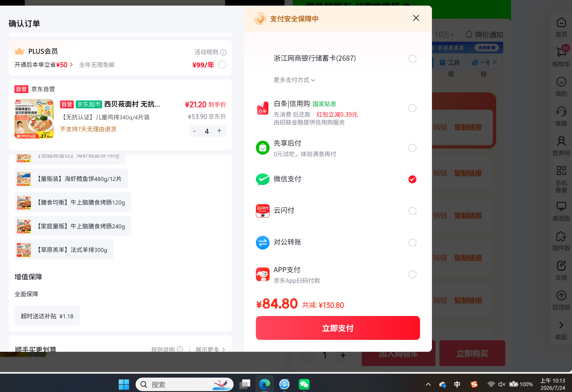Viewport: 572px width, 392px height.
Task: Open the 客服 customer service icon
Action: pos(561,111)
